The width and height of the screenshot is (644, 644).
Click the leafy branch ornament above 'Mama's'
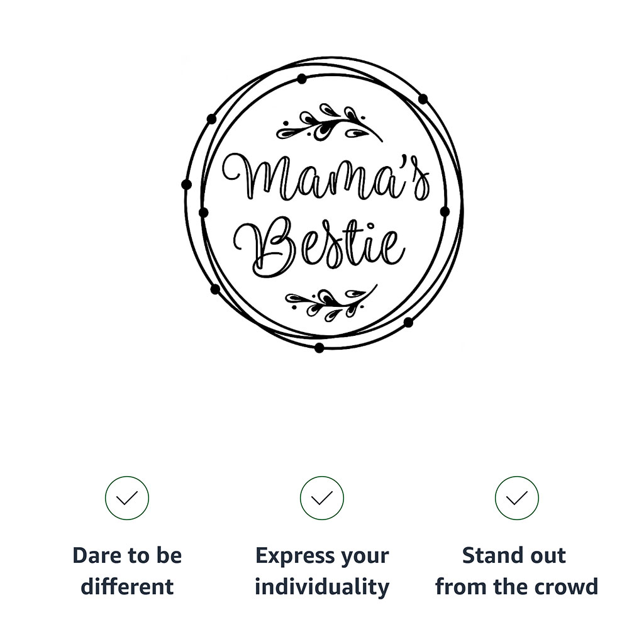pos(328,123)
